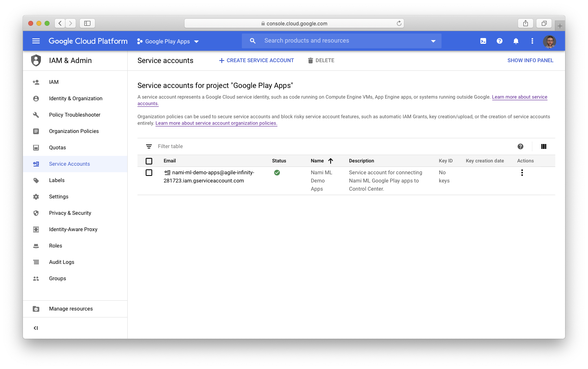
Task: Open Roles page
Action: [x=75, y=246]
